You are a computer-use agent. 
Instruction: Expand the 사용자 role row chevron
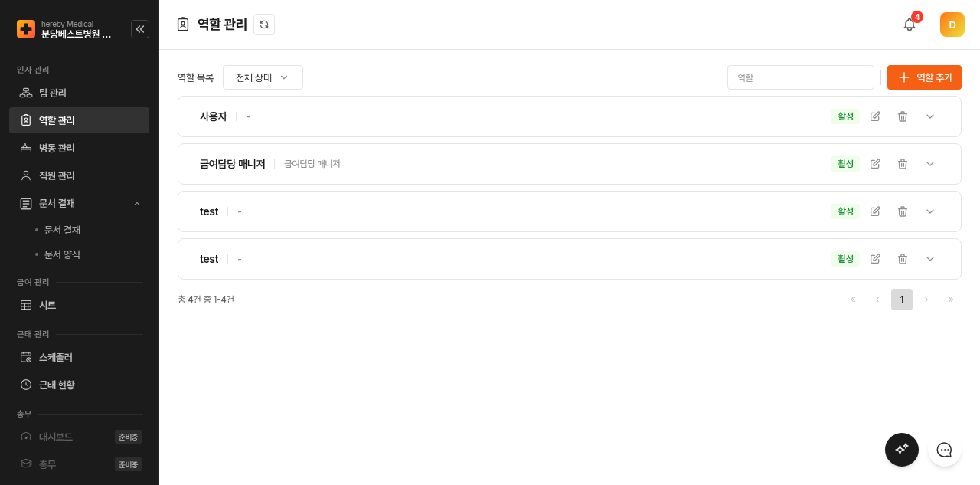click(930, 116)
